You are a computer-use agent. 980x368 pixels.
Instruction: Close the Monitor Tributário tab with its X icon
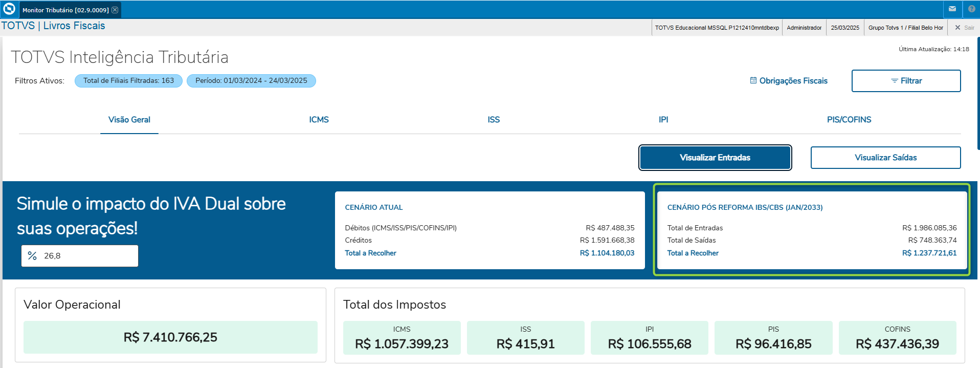[115, 10]
